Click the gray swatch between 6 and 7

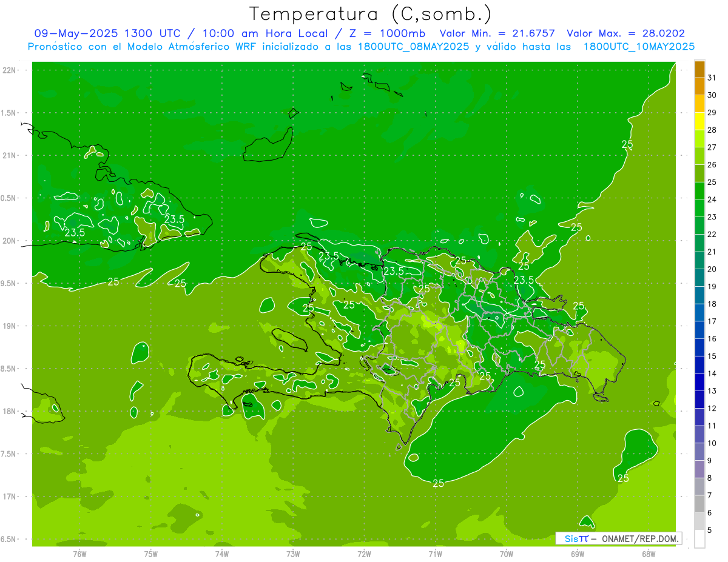pyautogui.click(x=700, y=504)
